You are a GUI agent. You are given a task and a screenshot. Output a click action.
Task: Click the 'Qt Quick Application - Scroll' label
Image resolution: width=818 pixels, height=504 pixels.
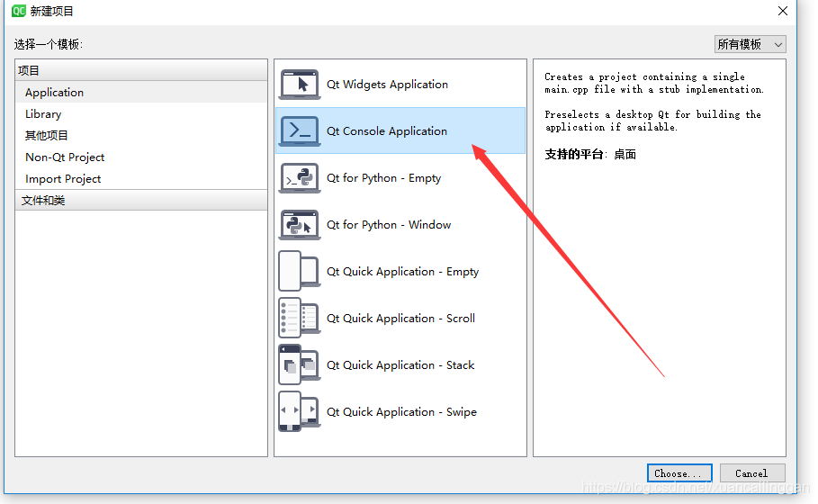click(400, 319)
